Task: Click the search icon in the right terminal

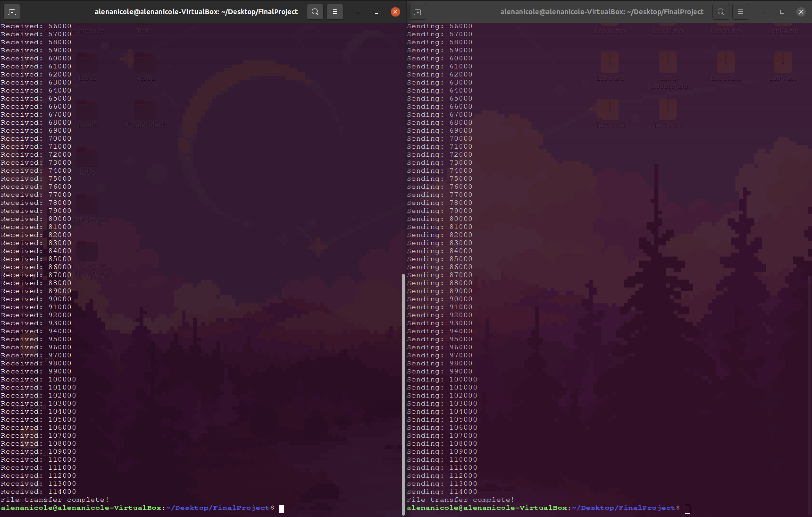Action: coord(721,12)
